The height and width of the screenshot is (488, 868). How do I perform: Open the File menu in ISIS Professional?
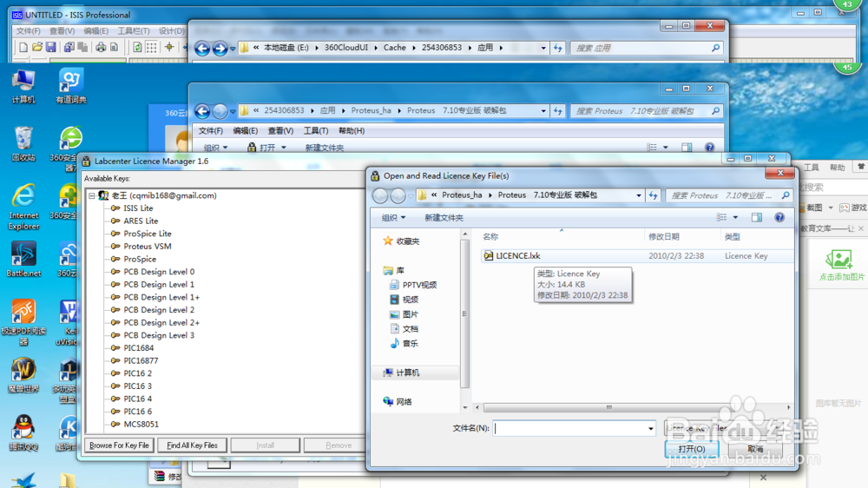(29, 31)
